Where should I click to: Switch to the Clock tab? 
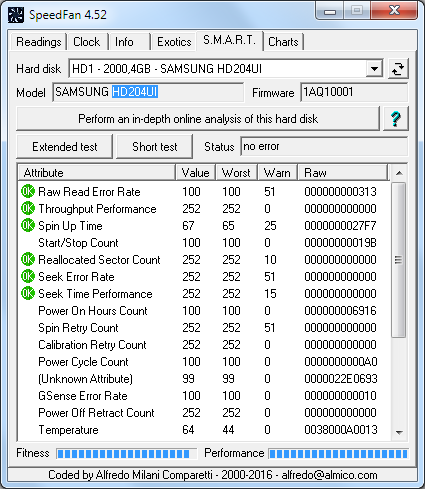87,42
